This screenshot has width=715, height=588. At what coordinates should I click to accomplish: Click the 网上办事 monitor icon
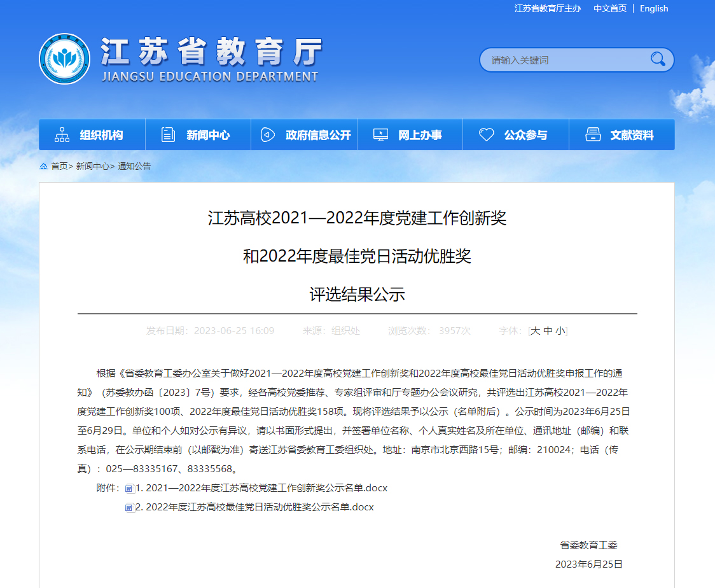point(380,135)
